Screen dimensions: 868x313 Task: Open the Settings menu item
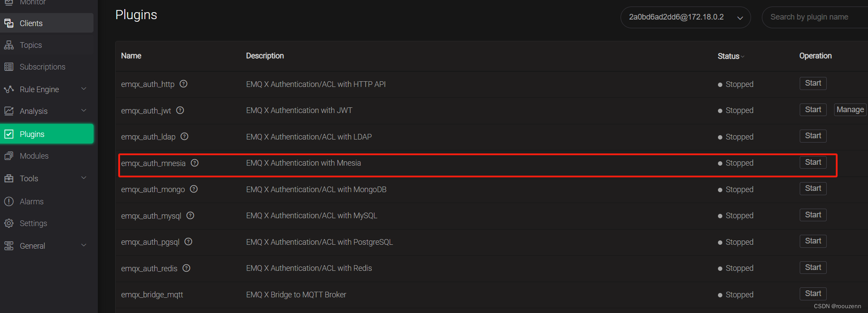pyautogui.click(x=47, y=223)
